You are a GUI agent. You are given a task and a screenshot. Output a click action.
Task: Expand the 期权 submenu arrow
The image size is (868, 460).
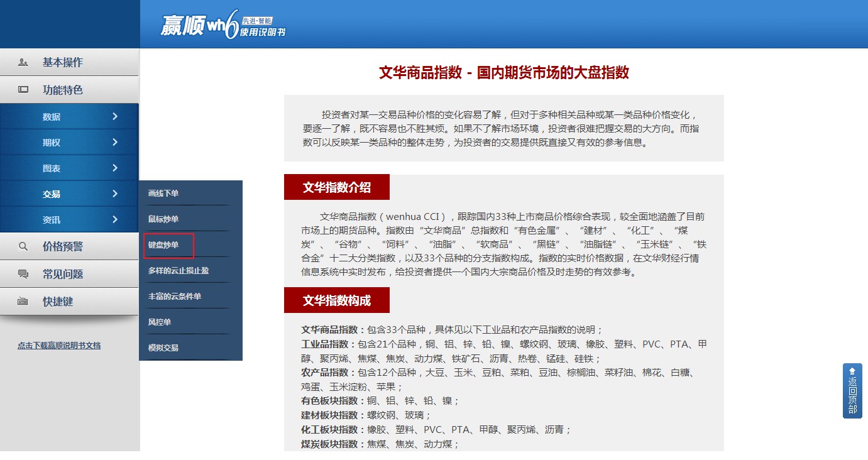(115, 142)
